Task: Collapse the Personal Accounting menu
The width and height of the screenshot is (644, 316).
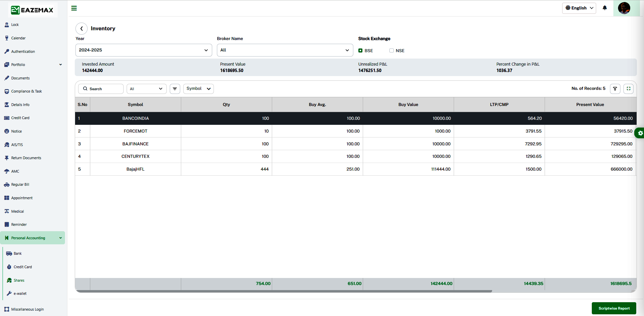Action: pos(32,238)
